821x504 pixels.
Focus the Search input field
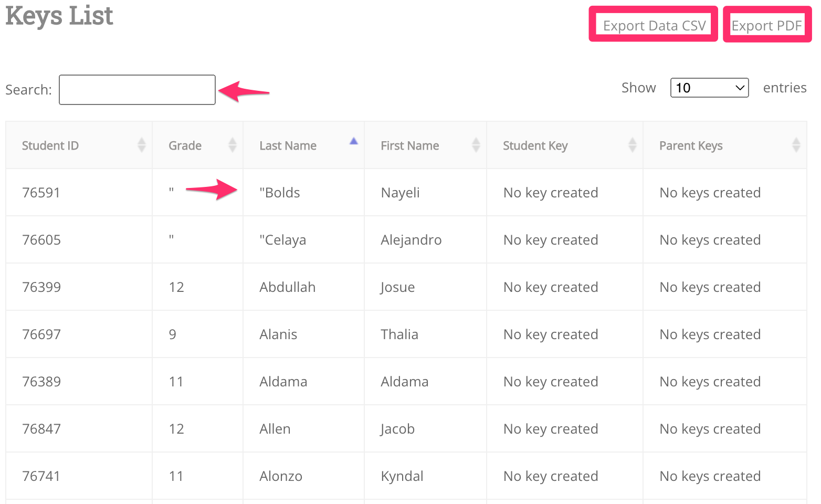point(137,90)
